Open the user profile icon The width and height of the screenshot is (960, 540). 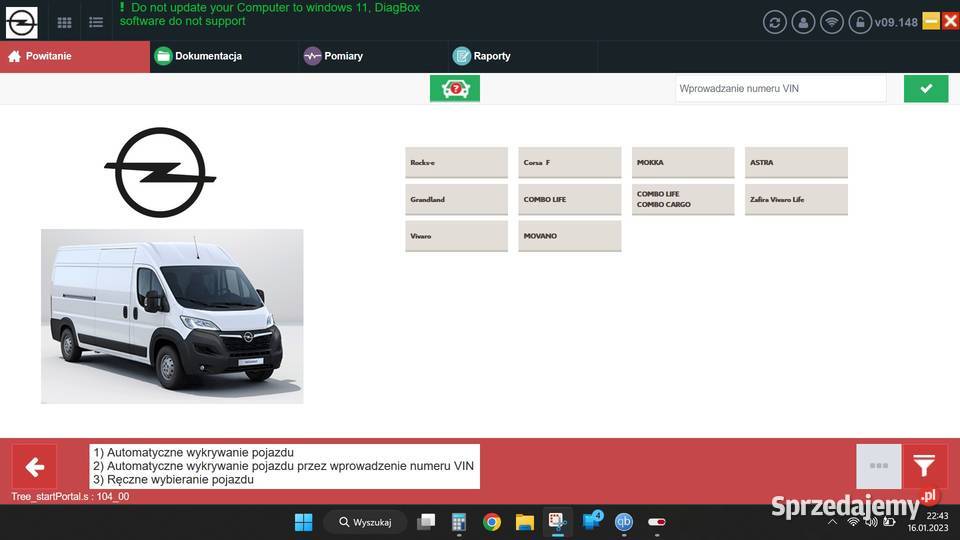click(803, 23)
